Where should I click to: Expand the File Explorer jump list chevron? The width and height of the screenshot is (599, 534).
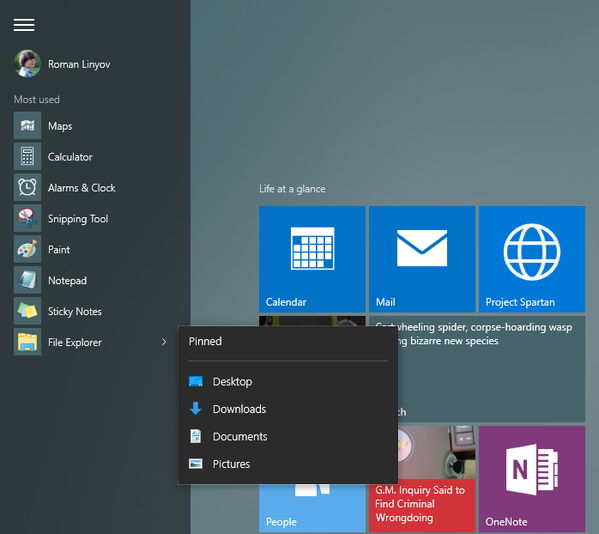click(x=164, y=342)
